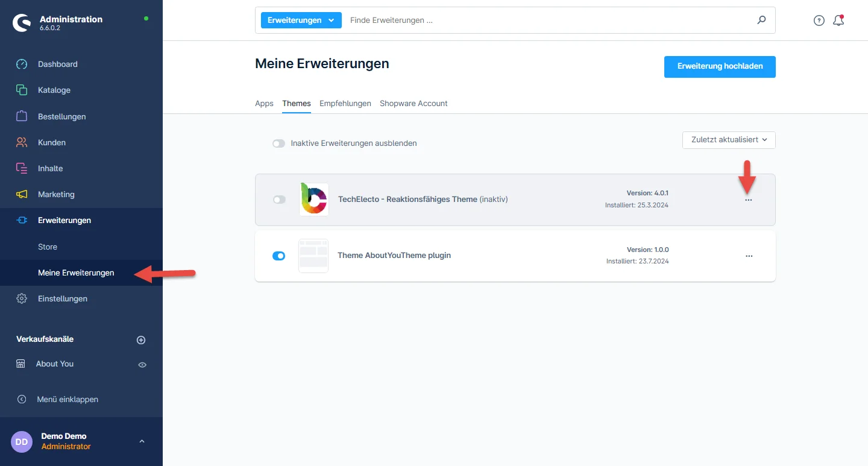Open TechElecto theme three-dot context menu

point(749,200)
